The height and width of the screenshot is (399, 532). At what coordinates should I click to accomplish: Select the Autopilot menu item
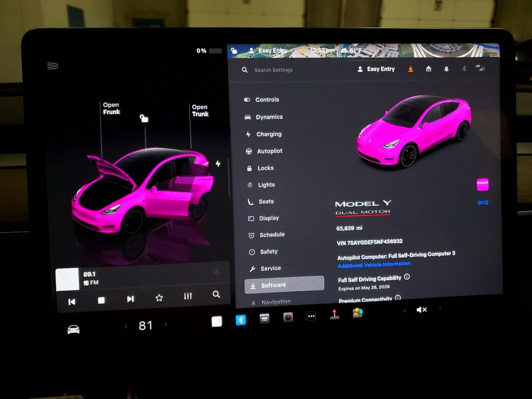point(269,151)
